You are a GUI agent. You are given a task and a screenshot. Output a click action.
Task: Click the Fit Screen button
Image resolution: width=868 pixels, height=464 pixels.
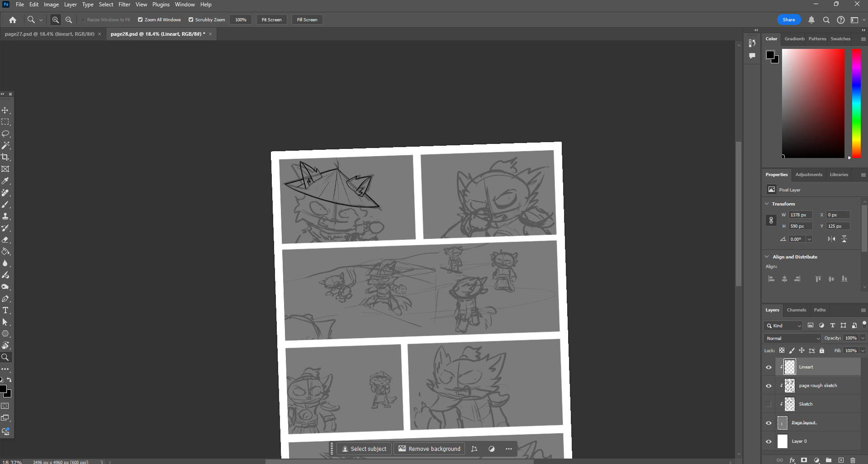click(271, 20)
